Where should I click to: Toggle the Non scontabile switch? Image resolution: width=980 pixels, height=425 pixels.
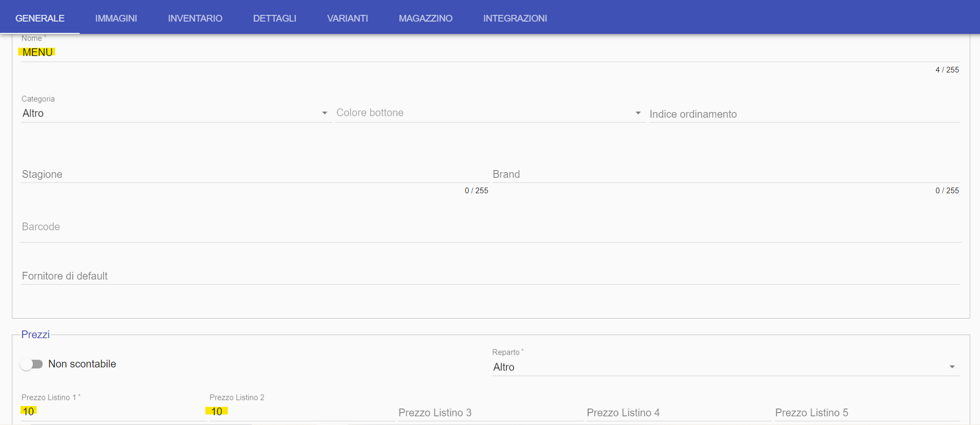(x=31, y=364)
